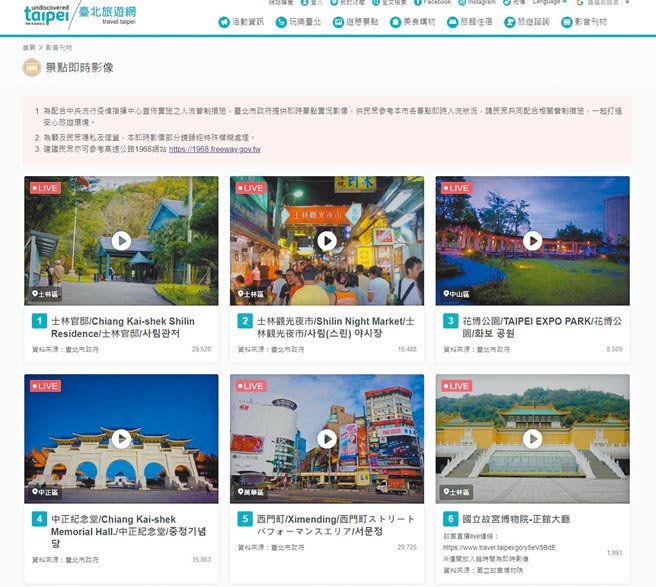656x587 pixels.
Task: Open the Facebook link in top bar
Action: pos(433,3)
